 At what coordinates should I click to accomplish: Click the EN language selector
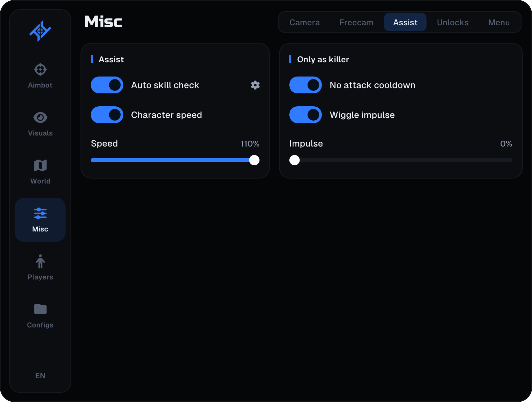click(x=40, y=376)
